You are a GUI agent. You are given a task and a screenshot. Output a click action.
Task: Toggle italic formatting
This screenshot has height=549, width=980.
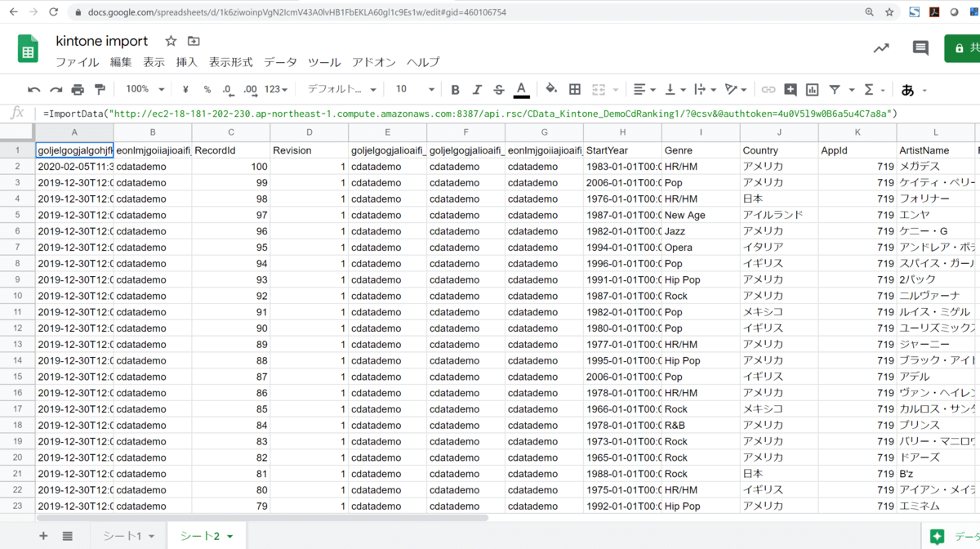477,90
